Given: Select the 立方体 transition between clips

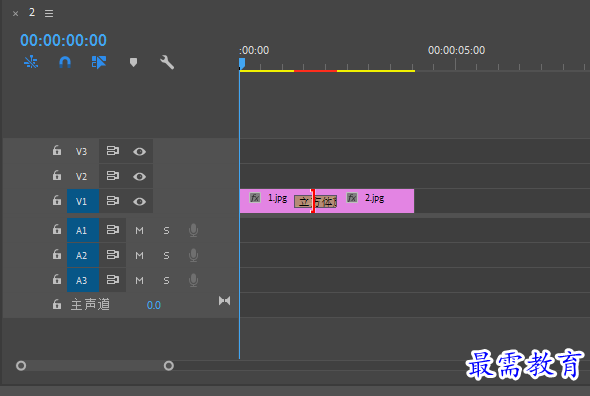Looking at the screenshot, I should click(x=315, y=202).
